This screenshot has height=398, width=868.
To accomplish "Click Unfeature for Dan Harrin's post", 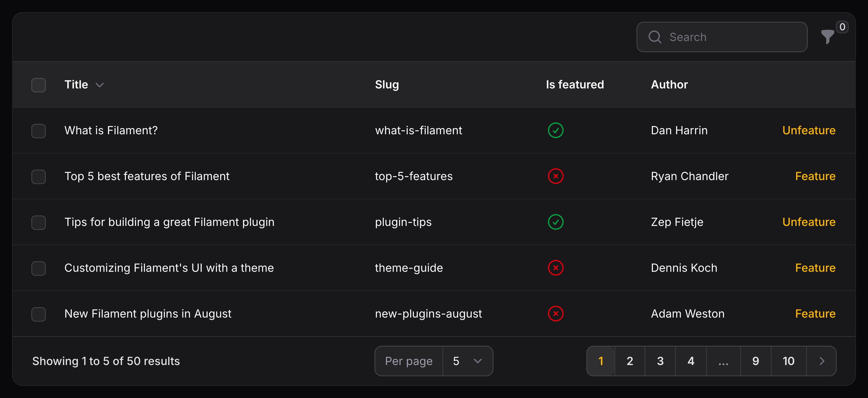I will tap(808, 131).
